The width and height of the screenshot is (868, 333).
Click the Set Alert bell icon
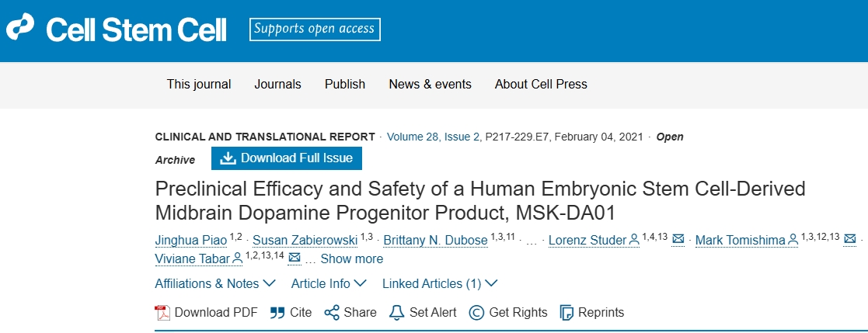tap(397, 313)
